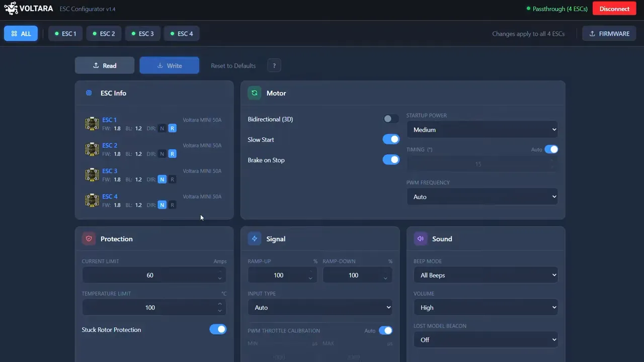Click the ESC 1 board thumbnail icon

pos(92,124)
